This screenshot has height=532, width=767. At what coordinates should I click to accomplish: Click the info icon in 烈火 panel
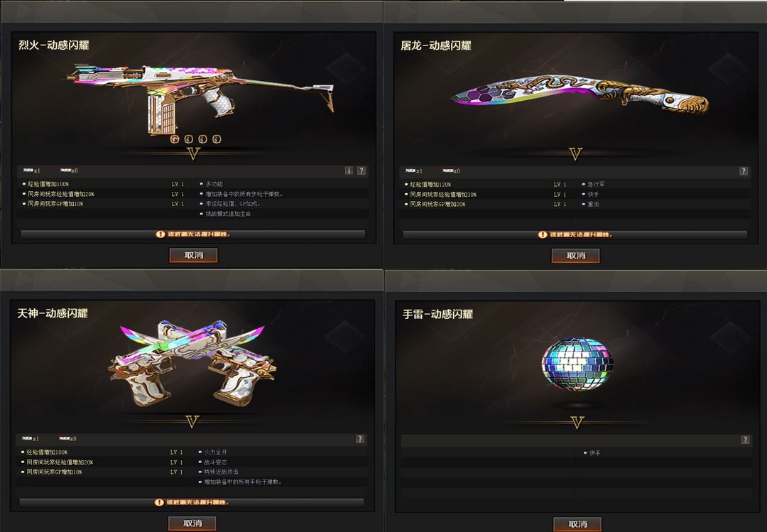point(349,170)
